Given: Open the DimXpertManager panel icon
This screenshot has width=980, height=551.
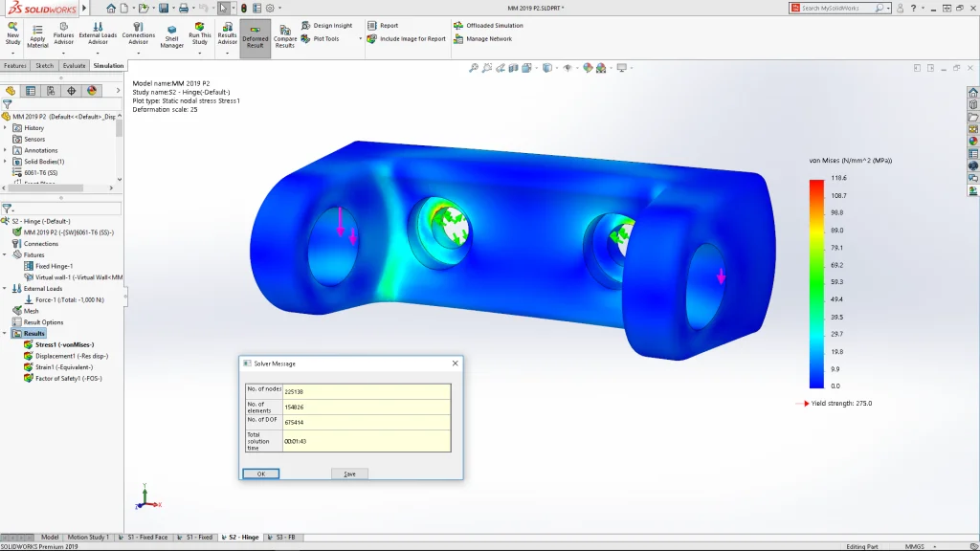Looking at the screenshot, I should [x=71, y=91].
